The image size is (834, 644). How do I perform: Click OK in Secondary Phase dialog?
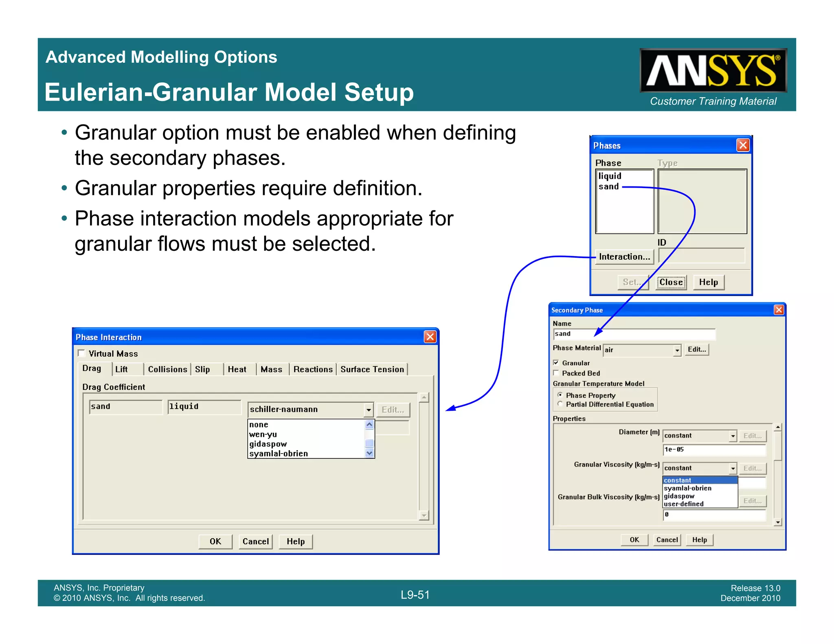point(634,540)
